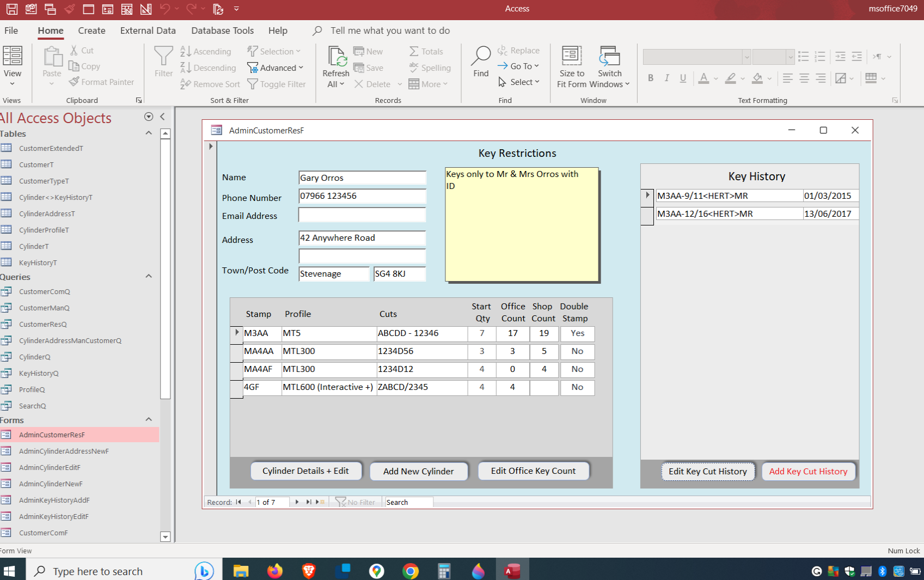This screenshot has height=580, width=924.
Task: Click the Add Key Cut History button
Action: [808, 471]
